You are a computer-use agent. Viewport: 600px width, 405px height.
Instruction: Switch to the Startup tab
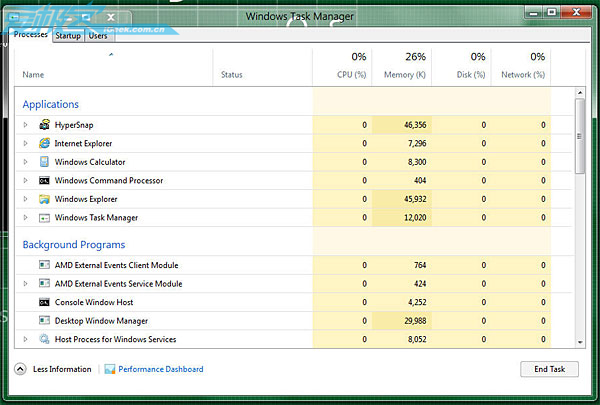point(68,35)
